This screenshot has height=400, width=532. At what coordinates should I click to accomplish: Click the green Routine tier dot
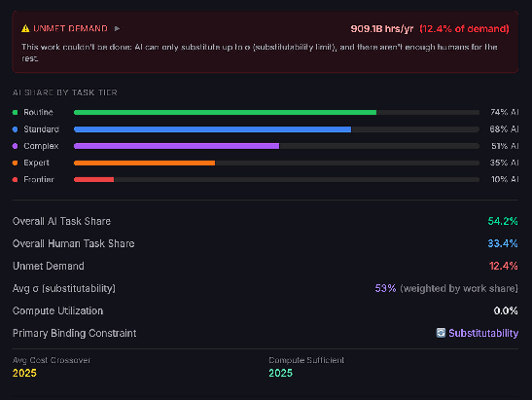click(15, 112)
